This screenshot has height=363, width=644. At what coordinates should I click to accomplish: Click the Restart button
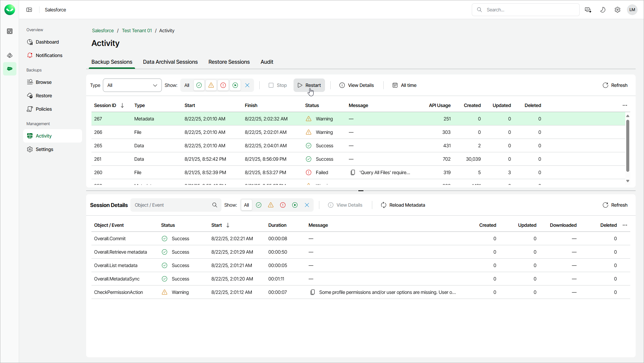point(309,85)
